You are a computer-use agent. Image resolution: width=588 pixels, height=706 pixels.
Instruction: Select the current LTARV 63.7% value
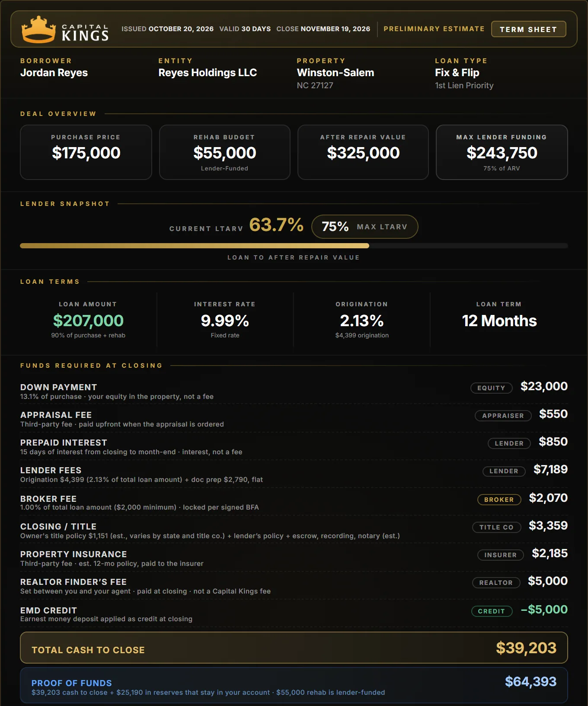click(276, 225)
